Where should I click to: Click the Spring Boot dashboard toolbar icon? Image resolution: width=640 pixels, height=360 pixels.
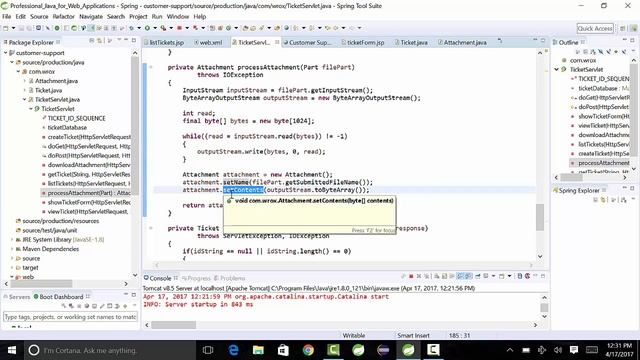(57, 28)
